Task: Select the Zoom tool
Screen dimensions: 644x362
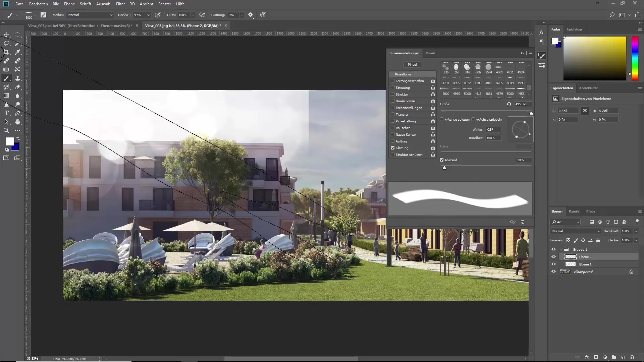Action: (x=6, y=131)
